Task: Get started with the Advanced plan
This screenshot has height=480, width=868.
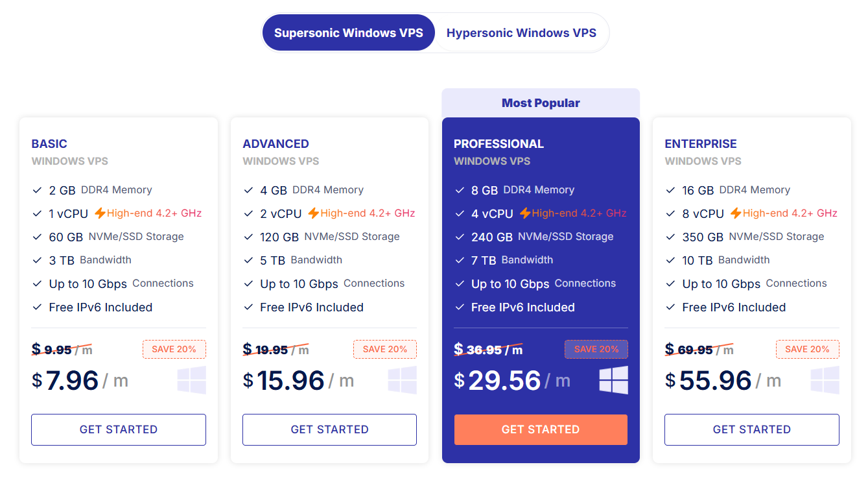Action: 329,429
